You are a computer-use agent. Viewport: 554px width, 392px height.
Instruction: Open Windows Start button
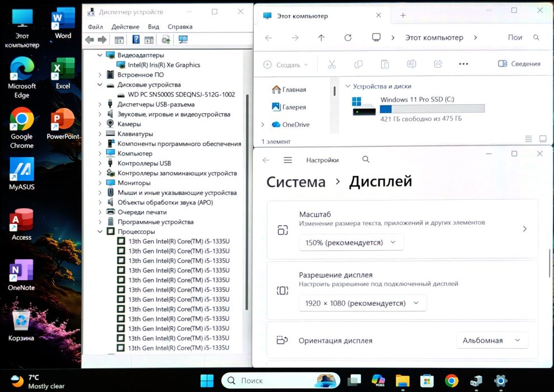tap(207, 381)
